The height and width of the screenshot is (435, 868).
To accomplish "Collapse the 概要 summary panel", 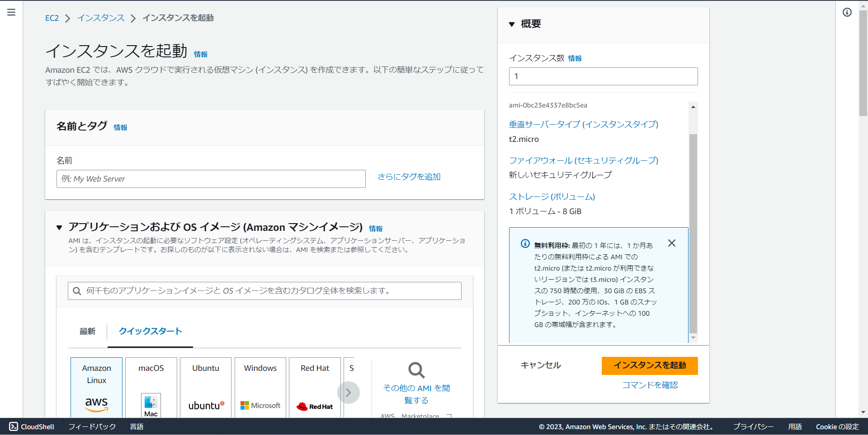I will pos(512,24).
